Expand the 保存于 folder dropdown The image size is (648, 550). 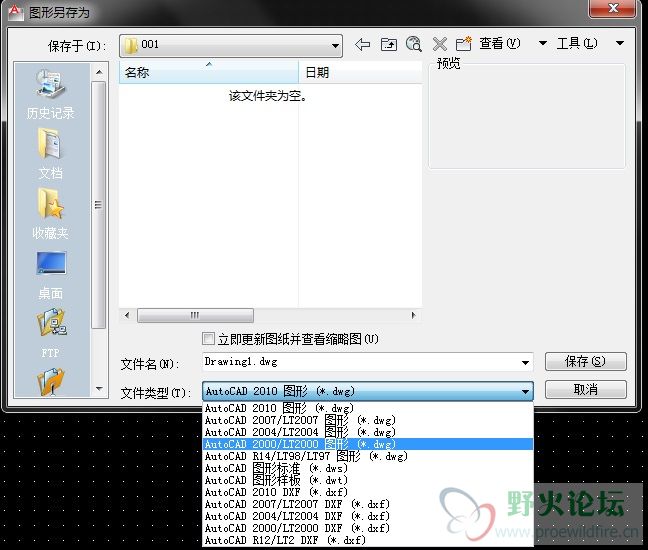click(x=336, y=45)
